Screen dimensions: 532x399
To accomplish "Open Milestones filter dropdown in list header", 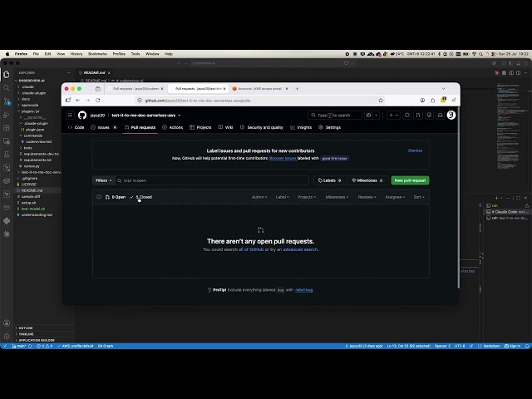I will [337, 197].
